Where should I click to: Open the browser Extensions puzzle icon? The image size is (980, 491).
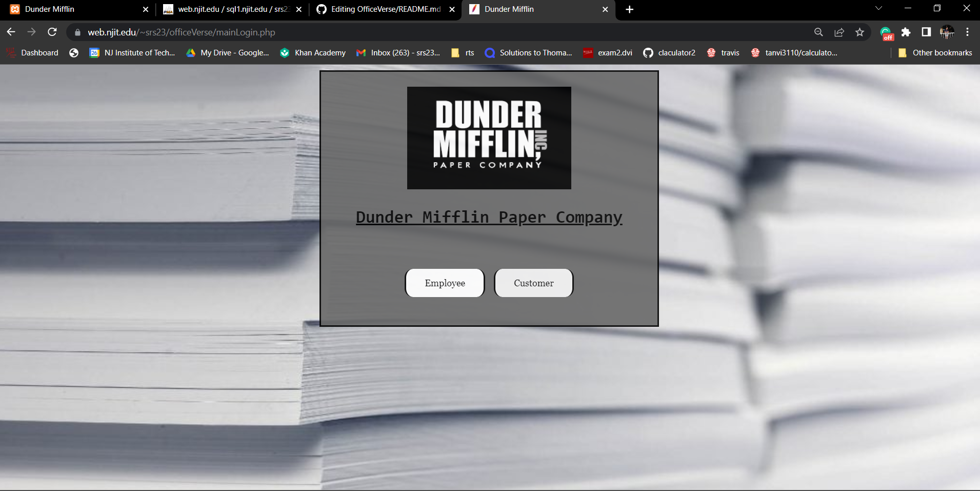pyautogui.click(x=906, y=32)
